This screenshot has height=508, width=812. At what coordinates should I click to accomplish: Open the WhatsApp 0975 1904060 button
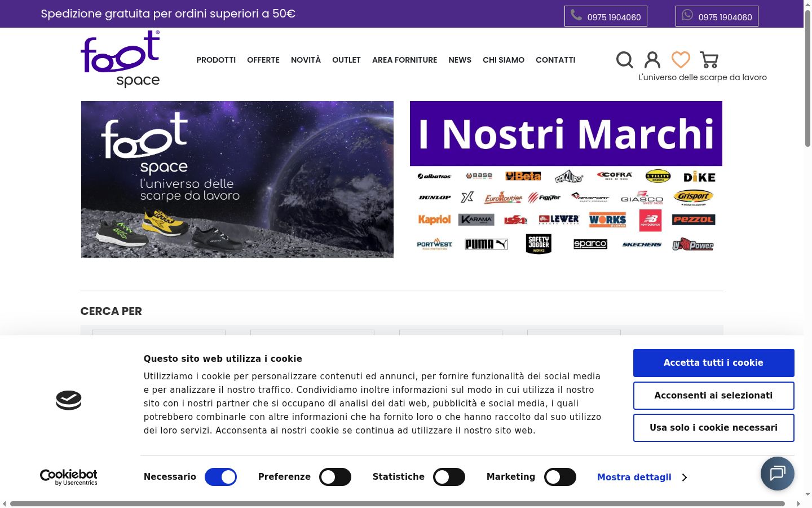click(x=717, y=16)
